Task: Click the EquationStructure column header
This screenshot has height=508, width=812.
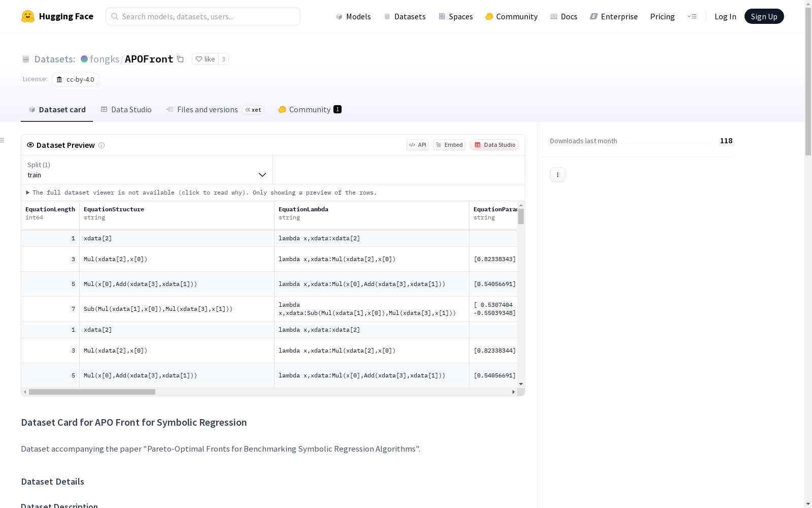Action: pos(177,215)
